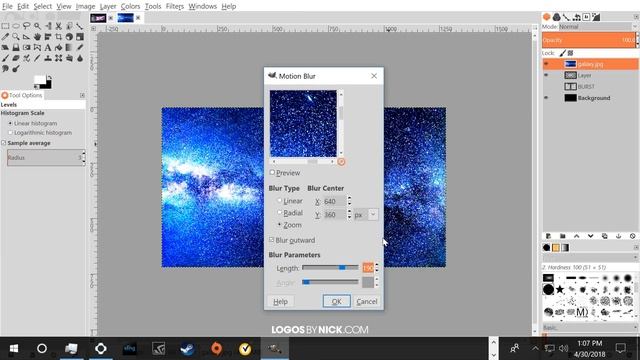Increase Length value with stepper arrow
This screenshot has width=640, height=360.
coord(376,265)
